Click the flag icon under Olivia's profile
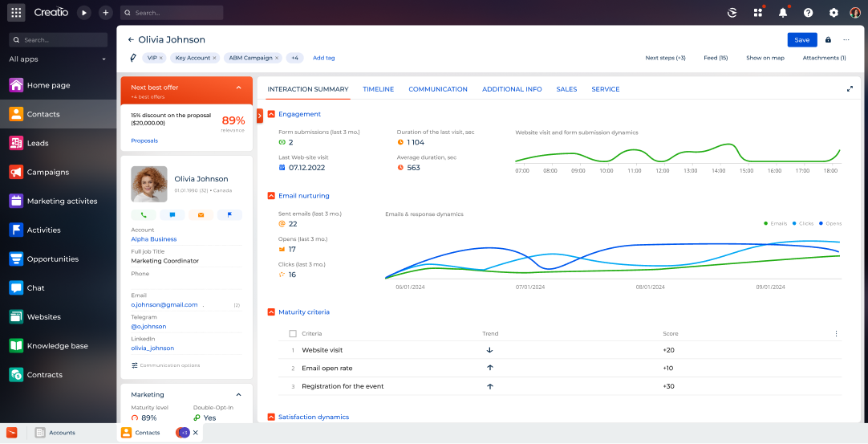Viewport: 868px width, 444px height. [229, 215]
